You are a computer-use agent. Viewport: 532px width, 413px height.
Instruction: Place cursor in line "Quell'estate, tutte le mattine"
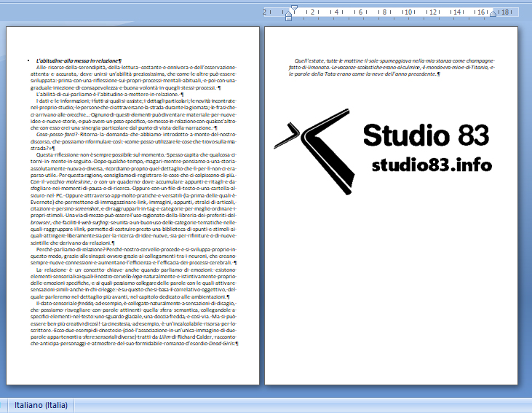click(x=394, y=60)
